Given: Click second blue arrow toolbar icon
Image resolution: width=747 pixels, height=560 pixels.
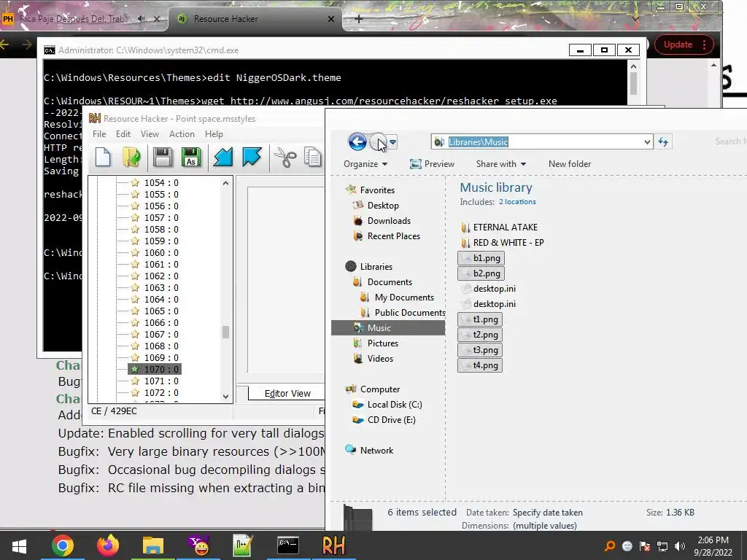Looking at the screenshot, I should [252, 157].
